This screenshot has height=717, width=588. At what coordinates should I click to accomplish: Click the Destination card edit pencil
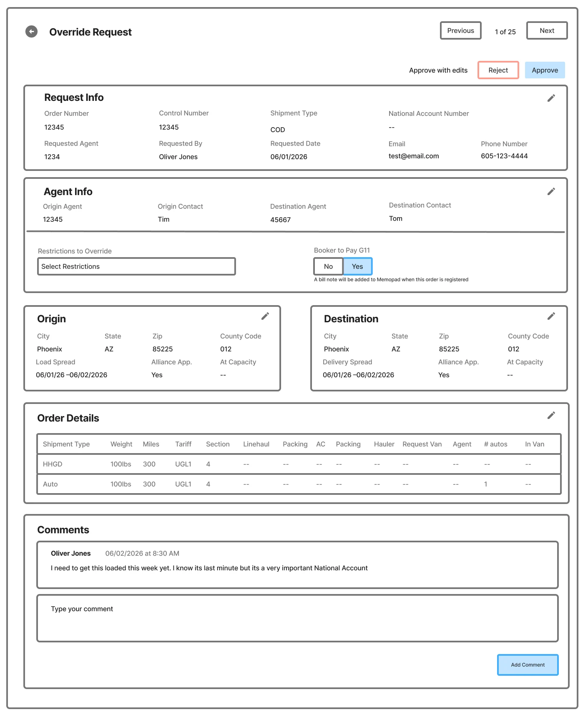click(551, 316)
